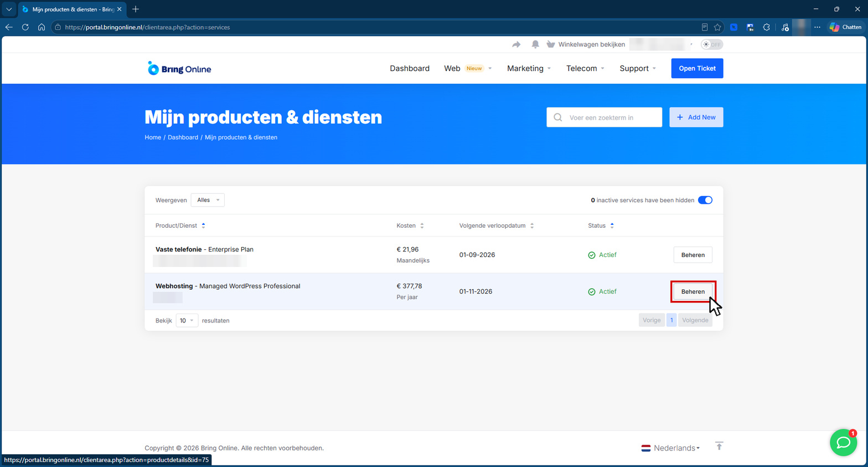Click the € 21,96 cost value
The width and height of the screenshot is (868, 467).
click(x=407, y=249)
